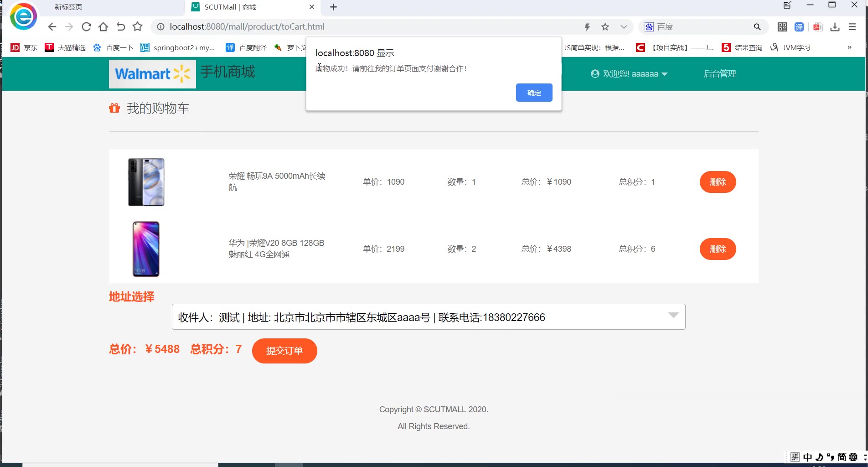Open the extensions grid icon
The height and width of the screenshot is (467, 868).
(x=782, y=27)
